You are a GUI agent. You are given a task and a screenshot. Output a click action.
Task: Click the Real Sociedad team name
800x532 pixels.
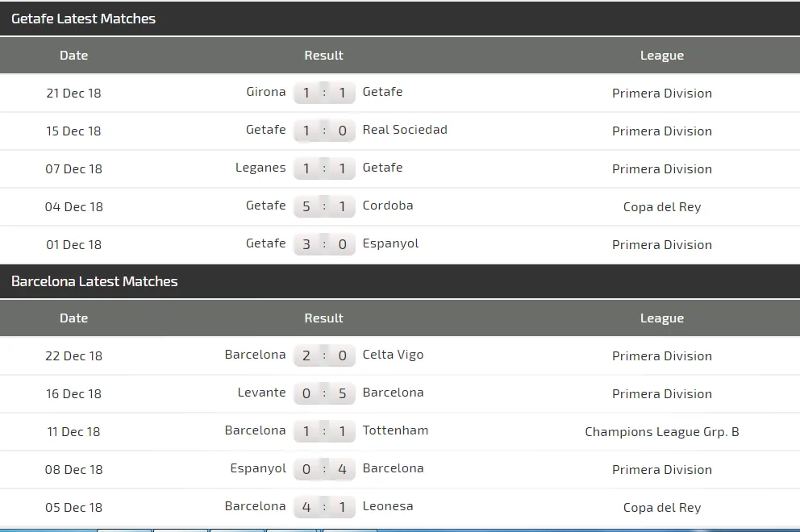tap(405, 130)
